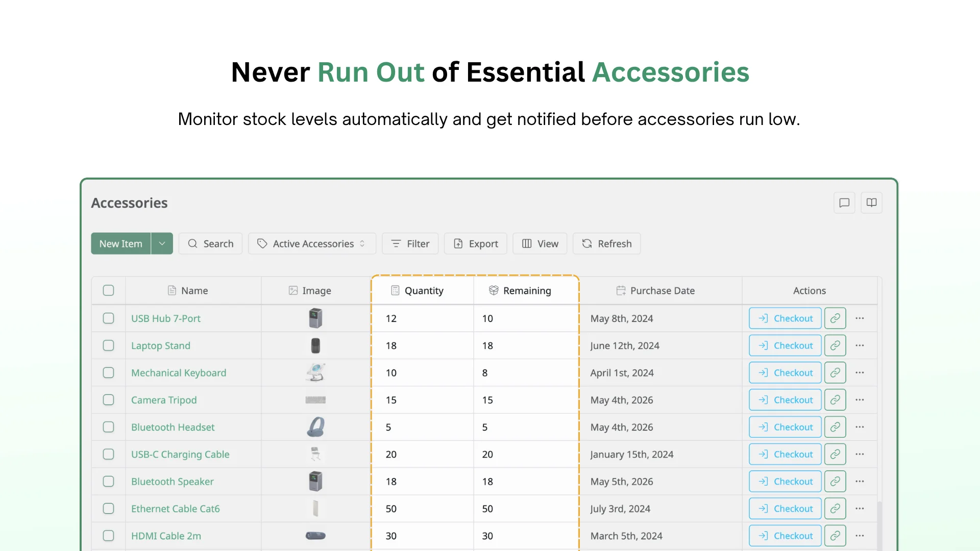Open more options for Ethernet Cable Cat6

[x=860, y=509]
